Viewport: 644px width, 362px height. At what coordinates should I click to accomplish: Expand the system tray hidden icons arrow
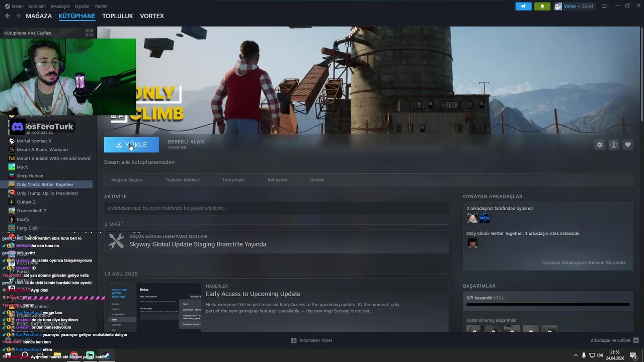(x=576, y=355)
